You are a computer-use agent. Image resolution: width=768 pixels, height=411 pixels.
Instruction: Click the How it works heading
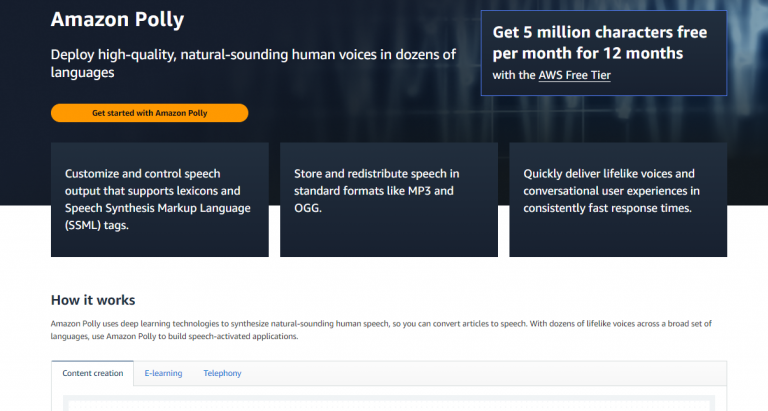pos(93,300)
